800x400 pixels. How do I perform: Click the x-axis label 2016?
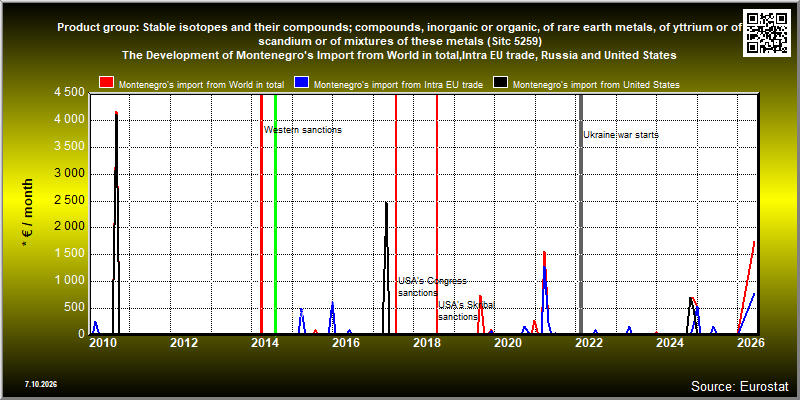point(346,343)
